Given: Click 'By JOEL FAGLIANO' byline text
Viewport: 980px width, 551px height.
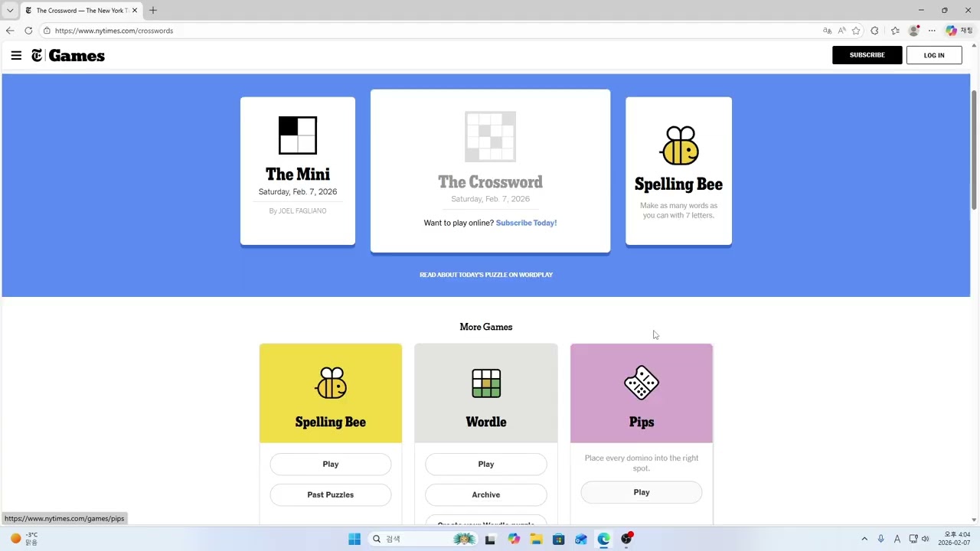Looking at the screenshot, I should click(x=298, y=211).
